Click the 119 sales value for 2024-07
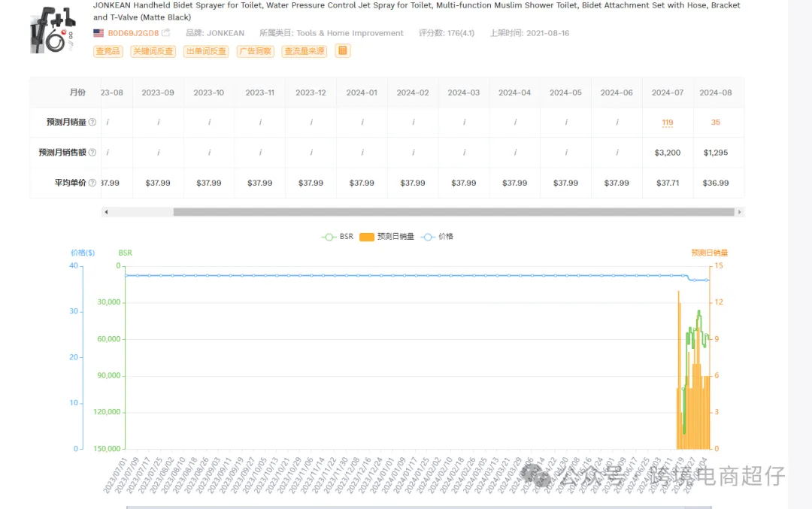Viewport: 812px width, 509px height. click(x=667, y=123)
